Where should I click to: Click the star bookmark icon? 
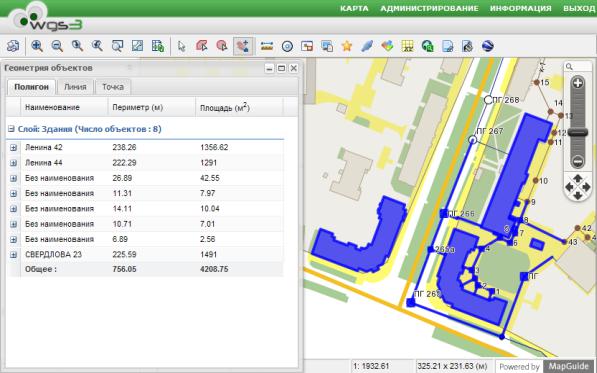(347, 46)
